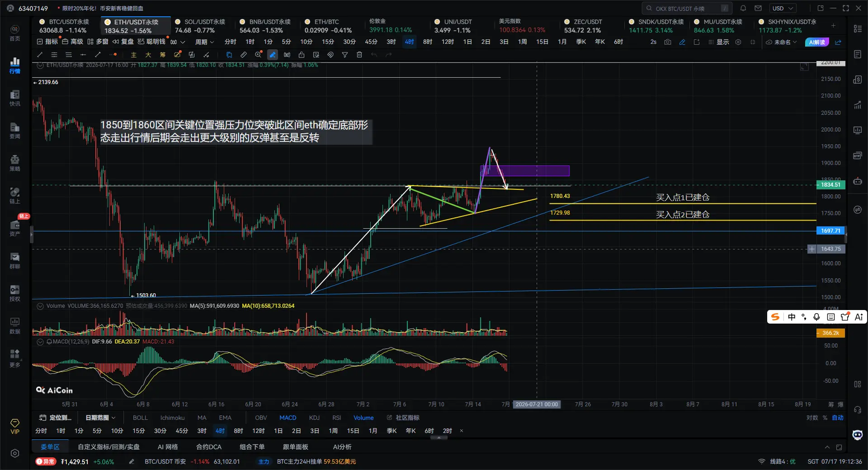Expand the 周期 period dropdown
Image resolution: width=868 pixels, height=470 pixels.
click(x=204, y=42)
